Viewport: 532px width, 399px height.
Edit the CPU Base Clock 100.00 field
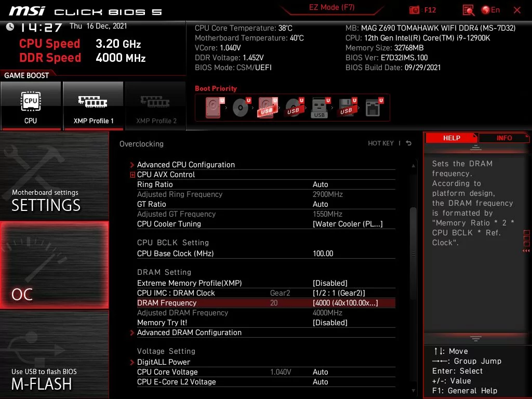(x=323, y=254)
